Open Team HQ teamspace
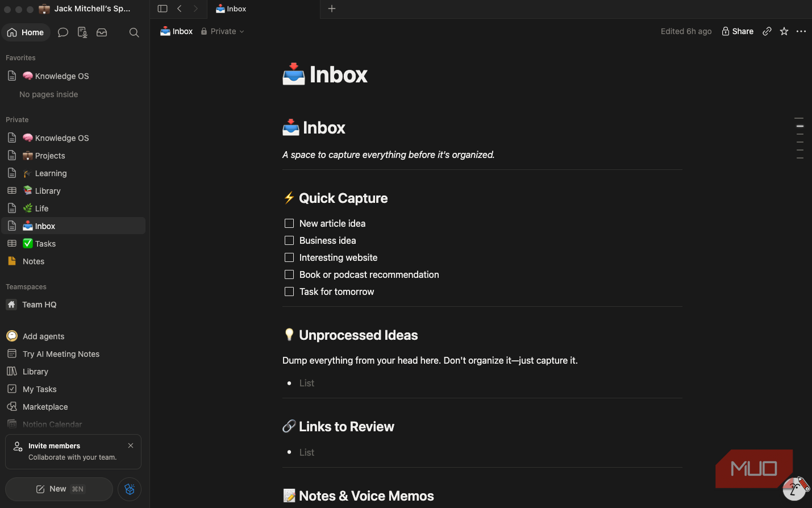 coord(73,305)
